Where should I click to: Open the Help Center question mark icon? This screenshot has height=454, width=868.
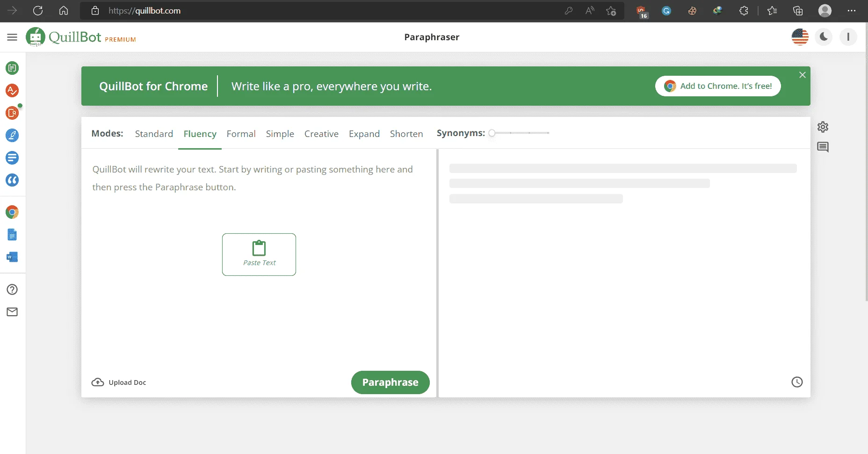12,289
